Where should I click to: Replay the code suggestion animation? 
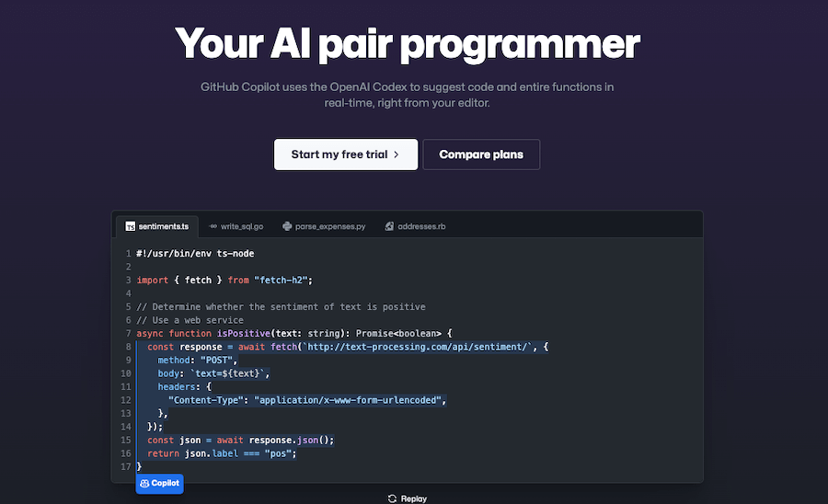(408, 498)
